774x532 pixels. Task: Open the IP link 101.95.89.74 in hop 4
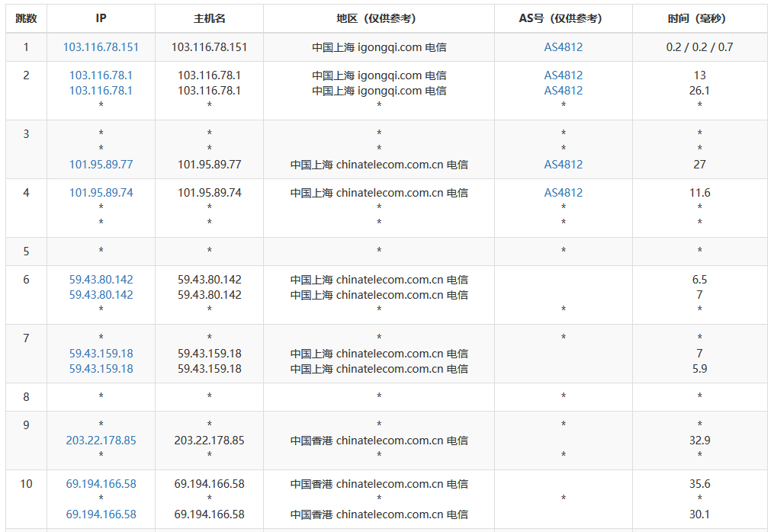coord(101,193)
